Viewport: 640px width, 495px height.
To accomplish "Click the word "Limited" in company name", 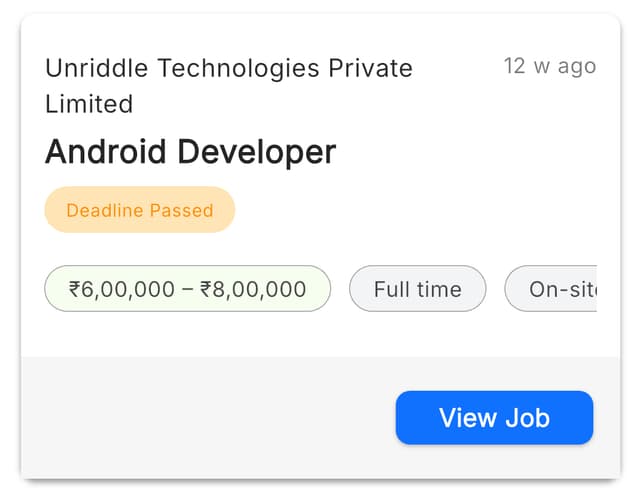I will [x=89, y=104].
